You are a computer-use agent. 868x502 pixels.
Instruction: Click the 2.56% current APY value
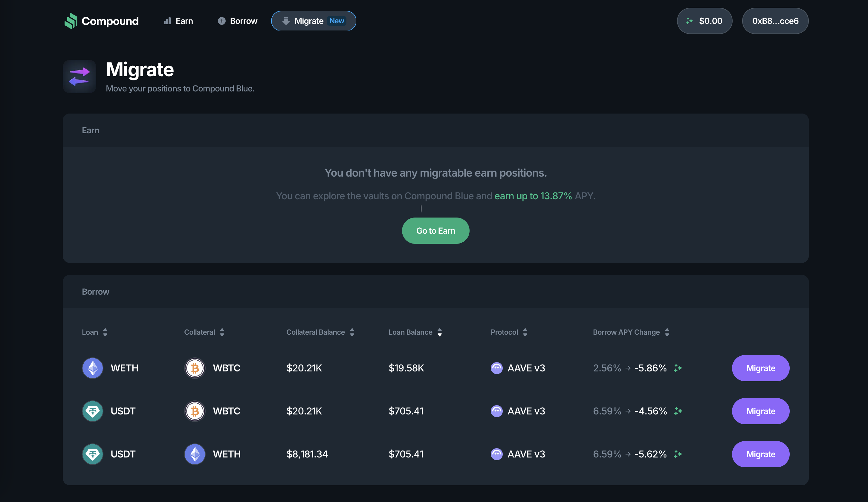coord(607,368)
